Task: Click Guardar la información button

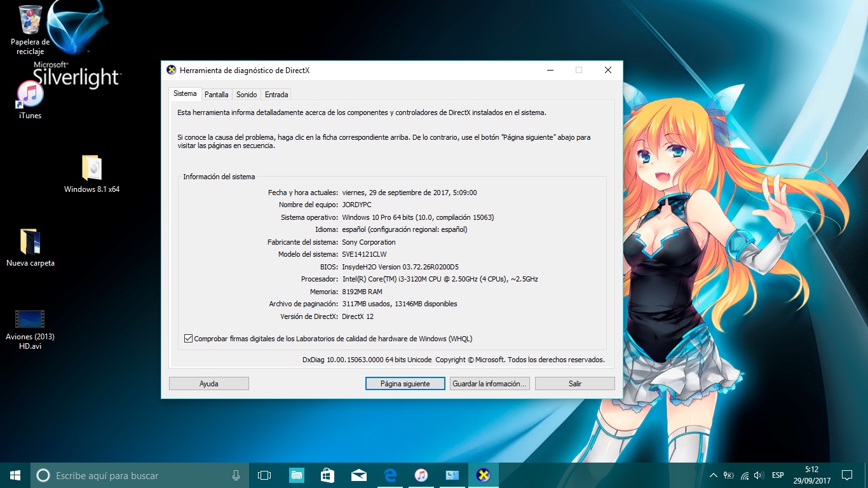Action: click(x=489, y=383)
